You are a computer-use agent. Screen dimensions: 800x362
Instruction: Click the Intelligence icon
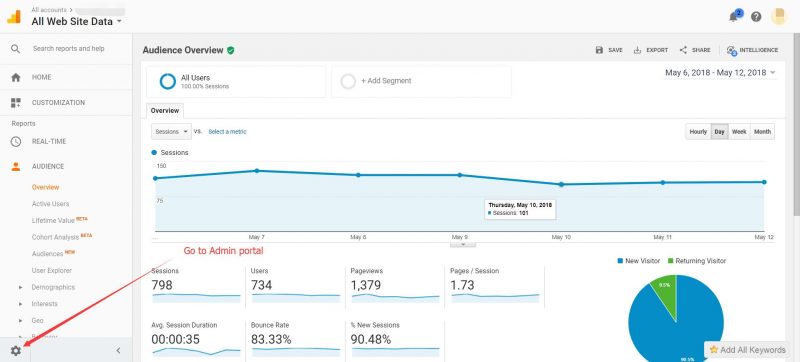pyautogui.click(x=732, y=50)
